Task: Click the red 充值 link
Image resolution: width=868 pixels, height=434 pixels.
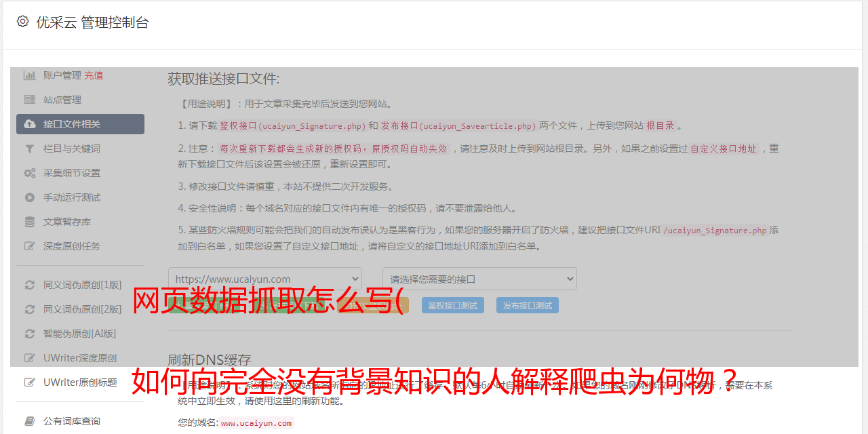Action: click(94, 75)
